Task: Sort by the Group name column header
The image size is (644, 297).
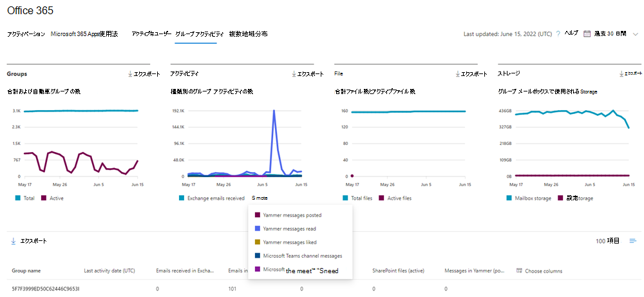Action: [x=26, y=271]
